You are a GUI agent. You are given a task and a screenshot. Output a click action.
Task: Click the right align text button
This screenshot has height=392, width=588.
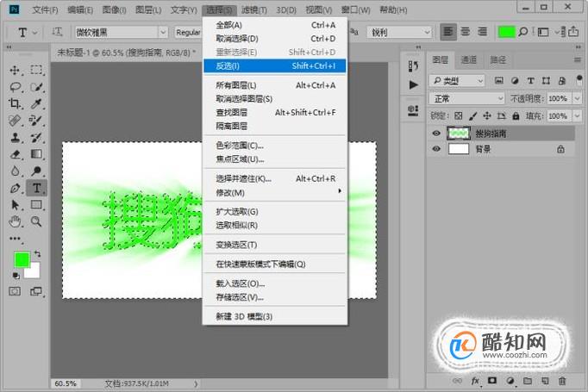click(x=482, y=32)
